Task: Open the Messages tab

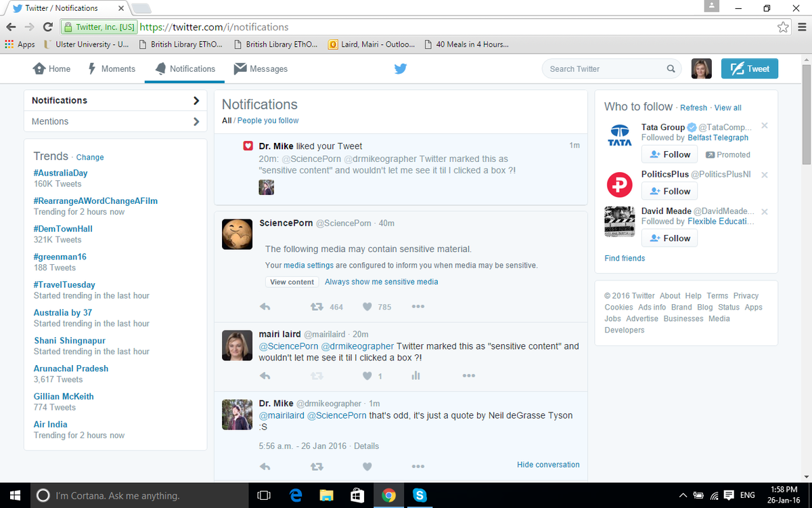Action: tap(261, 68)
